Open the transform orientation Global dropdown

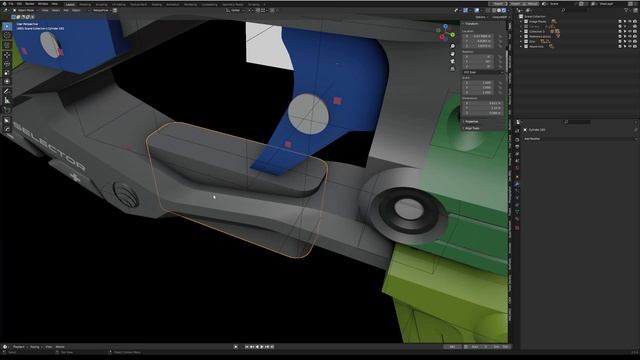pyautogui.click(x=236, y=10)
